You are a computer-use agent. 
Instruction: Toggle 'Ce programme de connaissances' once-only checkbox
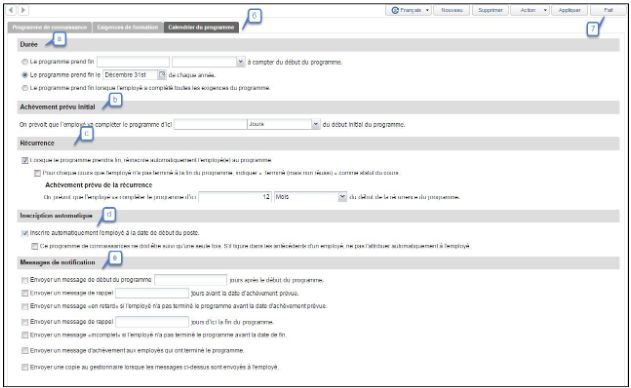pos(35,246)
